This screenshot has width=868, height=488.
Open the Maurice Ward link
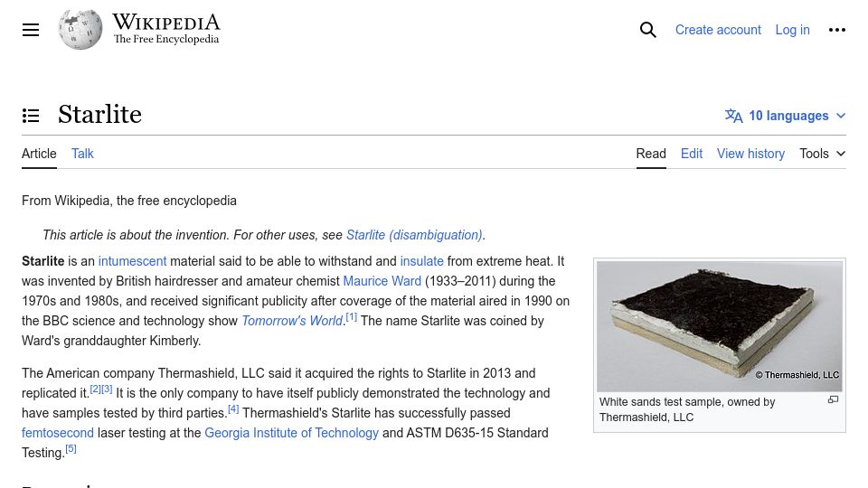tap(382, 281)
